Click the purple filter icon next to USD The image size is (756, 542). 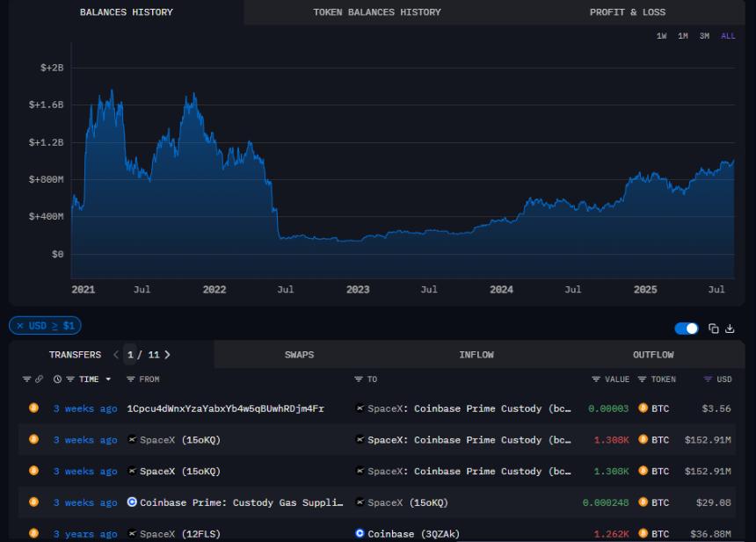pyautogui.click(x=708, y=379)
